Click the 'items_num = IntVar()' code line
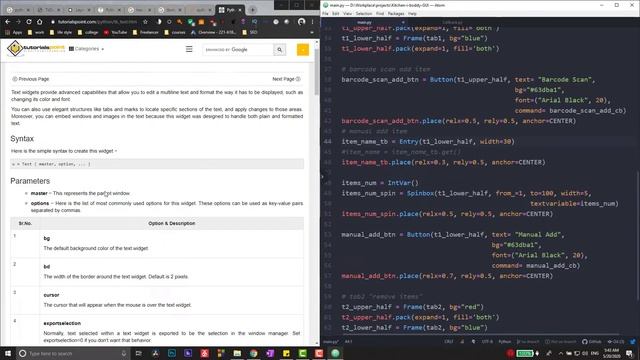This screenshot has width=640, height=360. 380,183
